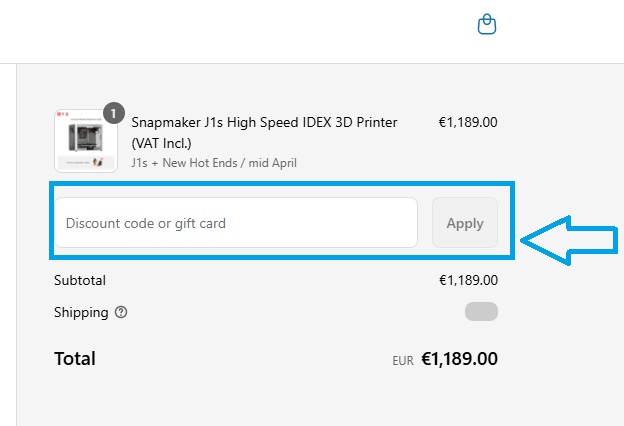Image resolution: width=624 pixels, height=426 pixels.
Task: Click the blue arrow pointing at discount field
Action: coord(573,238)
